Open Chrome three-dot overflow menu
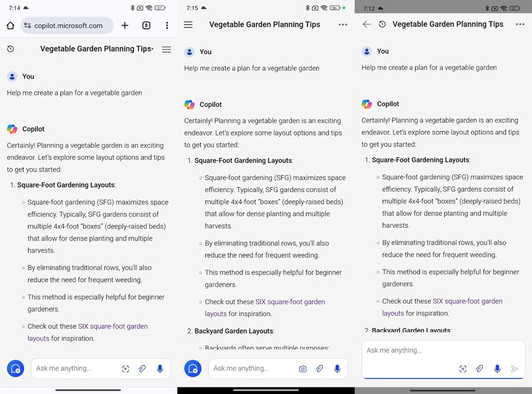Image resolution: width=532 pixels, height=394 pixels. point(167,26)
